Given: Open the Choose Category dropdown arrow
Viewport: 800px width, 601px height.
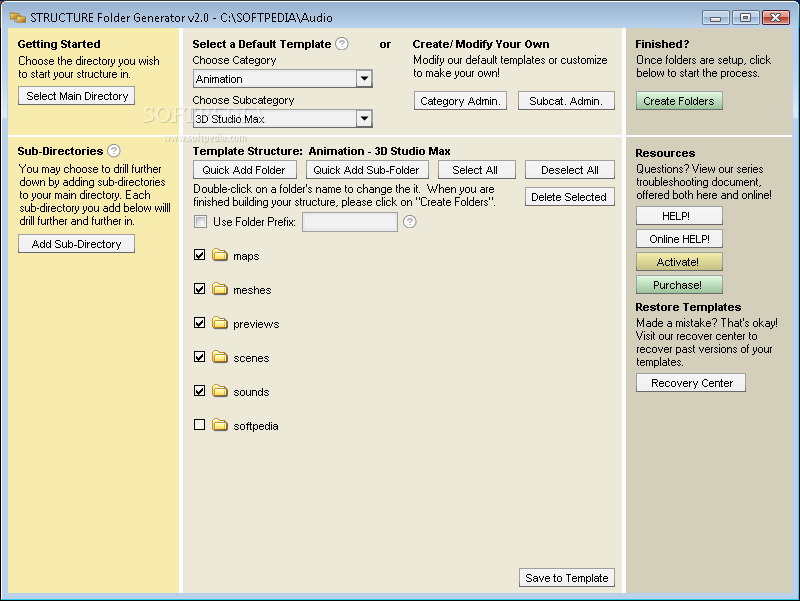Looking at the screenshot, I should coord(364,79).
